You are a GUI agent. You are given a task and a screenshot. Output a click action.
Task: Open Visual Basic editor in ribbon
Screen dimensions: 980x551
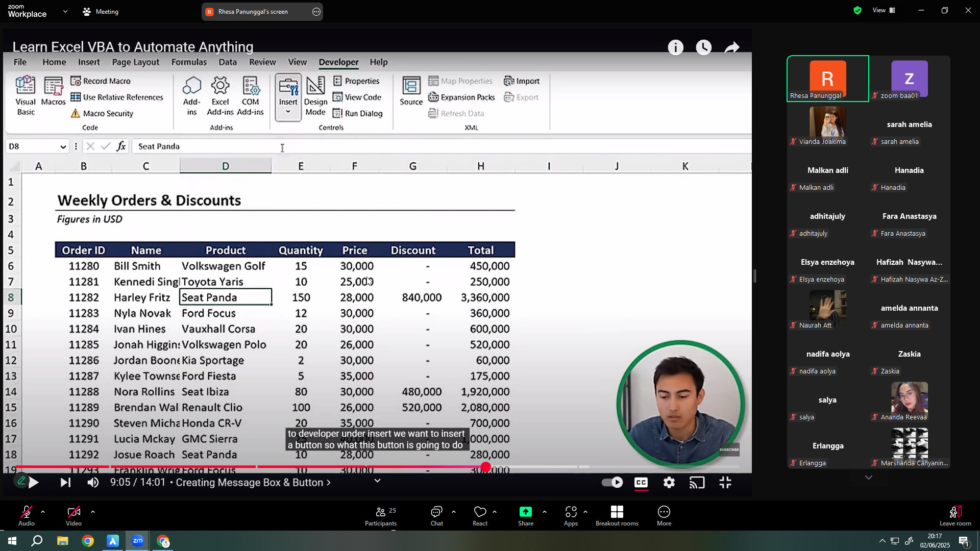pos(26,95)
